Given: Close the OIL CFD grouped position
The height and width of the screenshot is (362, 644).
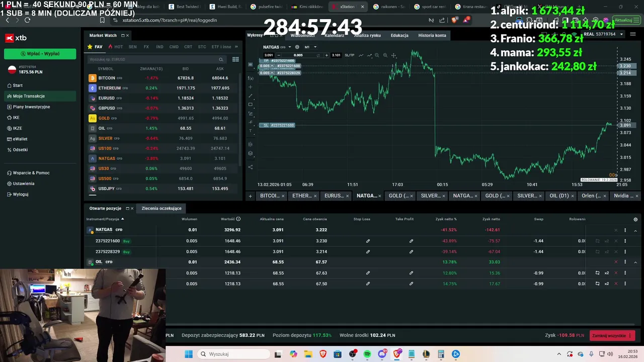Looking at the screenshot, I should [616, 262].
